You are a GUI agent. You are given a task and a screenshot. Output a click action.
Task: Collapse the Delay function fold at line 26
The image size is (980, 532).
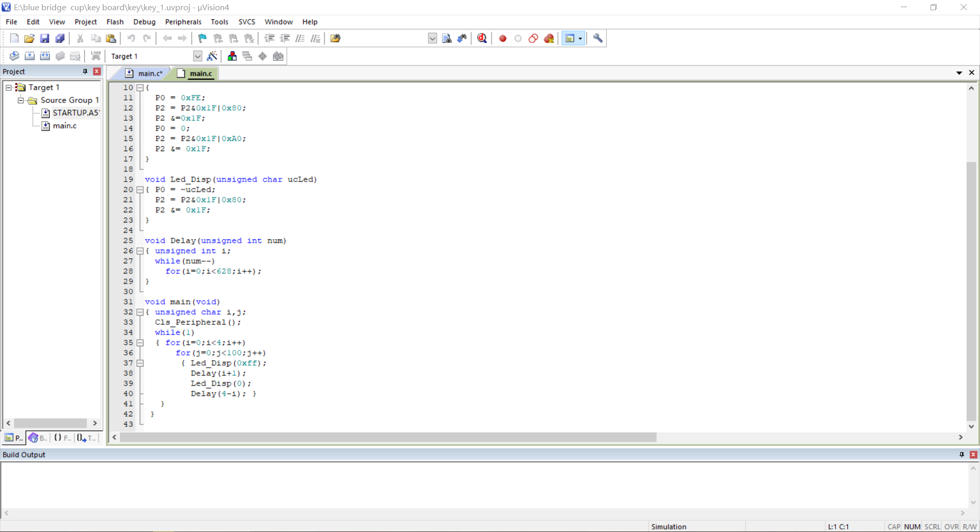coord(140,251)
